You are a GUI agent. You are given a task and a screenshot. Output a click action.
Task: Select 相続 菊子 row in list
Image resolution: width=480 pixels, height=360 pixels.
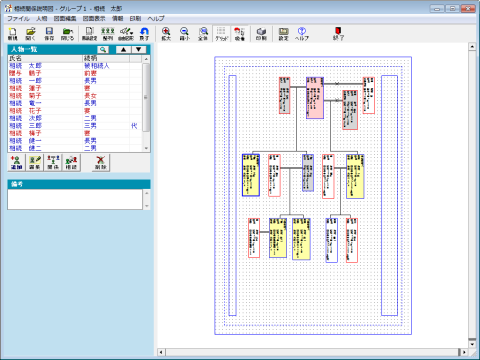point(75,96)
